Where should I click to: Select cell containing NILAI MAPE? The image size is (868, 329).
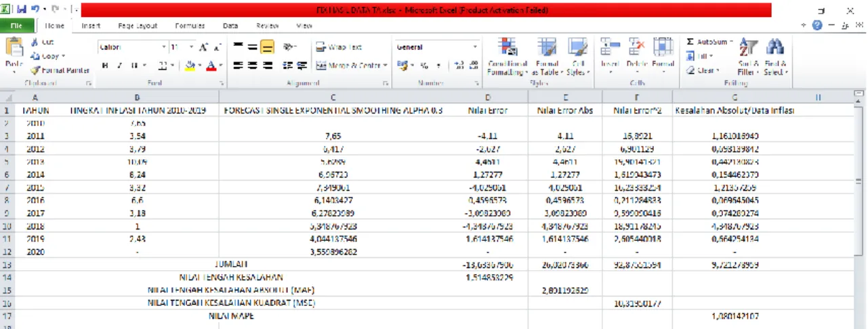point(232,317)
